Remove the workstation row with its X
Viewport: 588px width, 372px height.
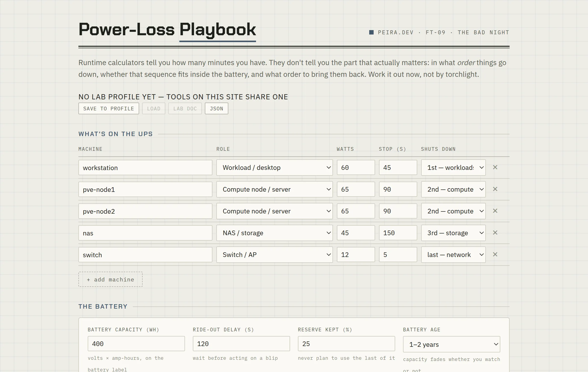[495, 167]
